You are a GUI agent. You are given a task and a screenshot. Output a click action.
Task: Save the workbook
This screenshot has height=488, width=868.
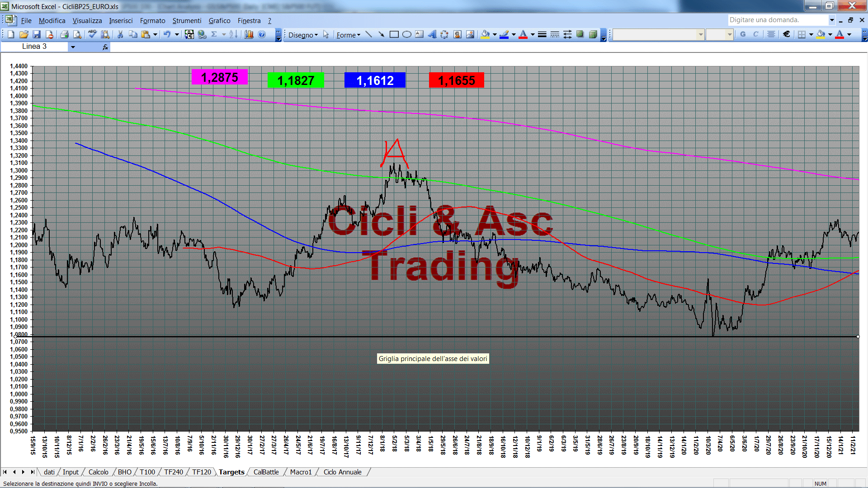click(37, 34)
